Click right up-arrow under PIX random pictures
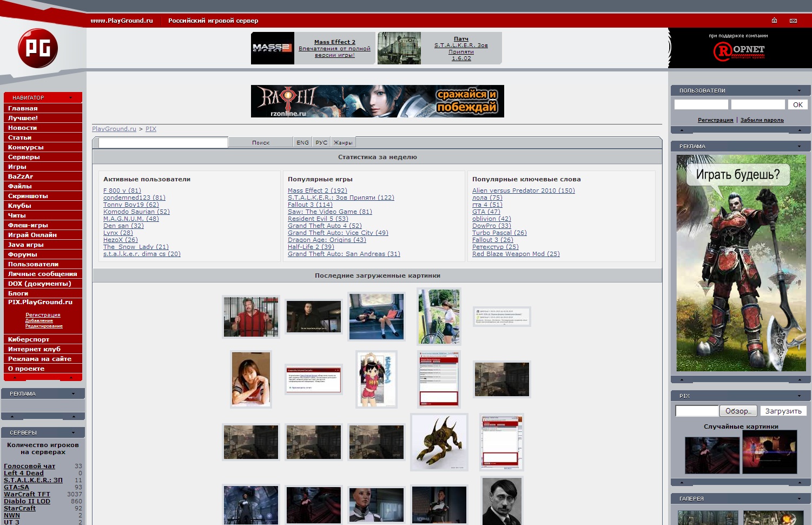 (799, 482)
